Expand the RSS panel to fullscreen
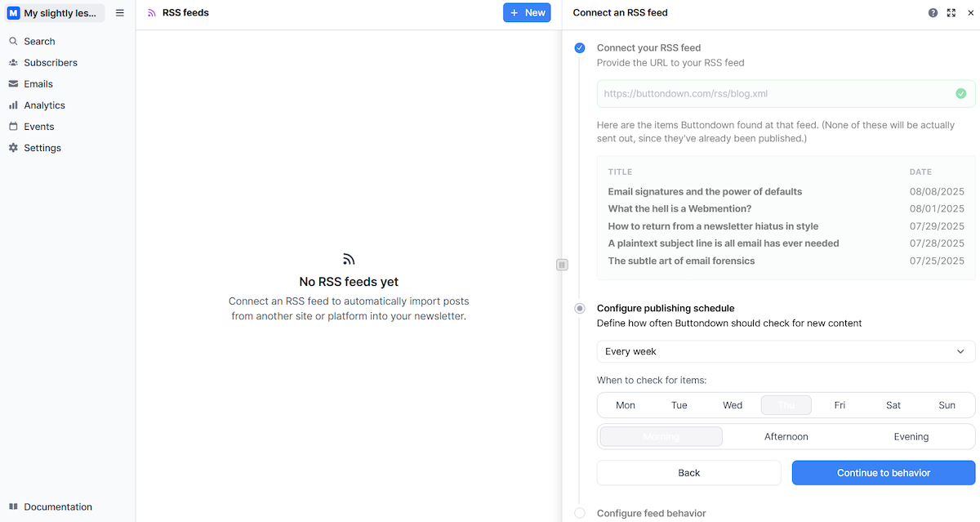This screenshot has width=980, height=522. (x=951, y=12)
